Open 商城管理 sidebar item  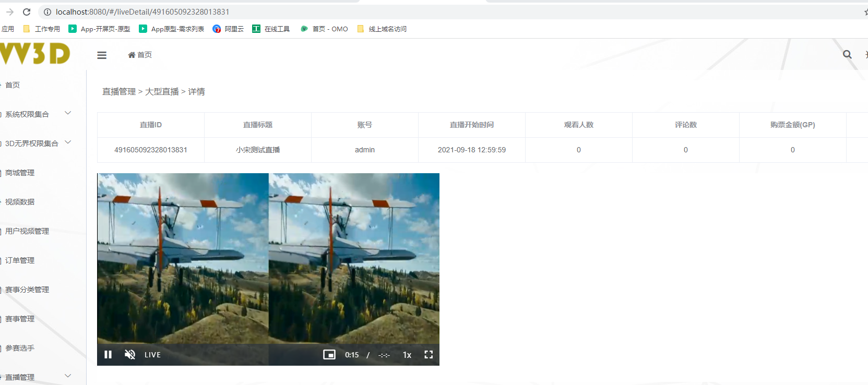[20, 173]
